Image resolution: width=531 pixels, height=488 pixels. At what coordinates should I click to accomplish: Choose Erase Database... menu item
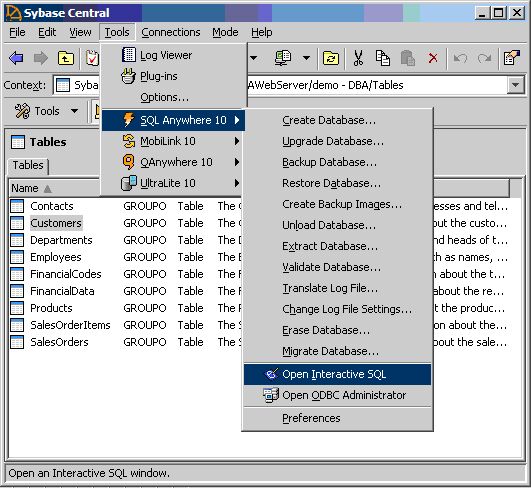coord(337,330)
